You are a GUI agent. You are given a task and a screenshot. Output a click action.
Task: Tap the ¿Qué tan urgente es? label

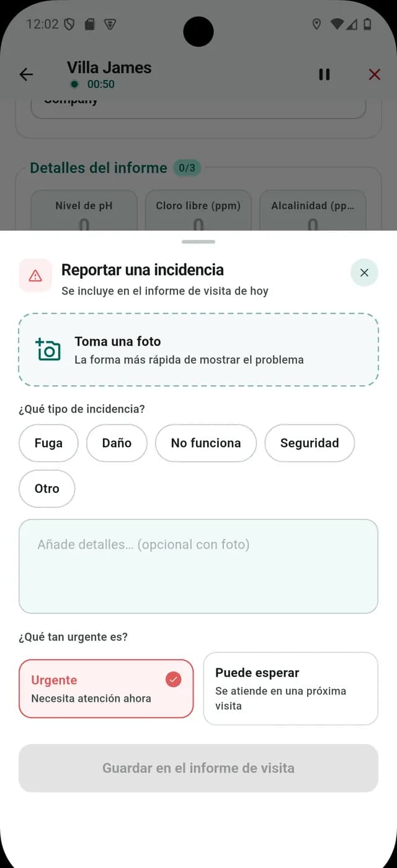click(x=73, y=637)
